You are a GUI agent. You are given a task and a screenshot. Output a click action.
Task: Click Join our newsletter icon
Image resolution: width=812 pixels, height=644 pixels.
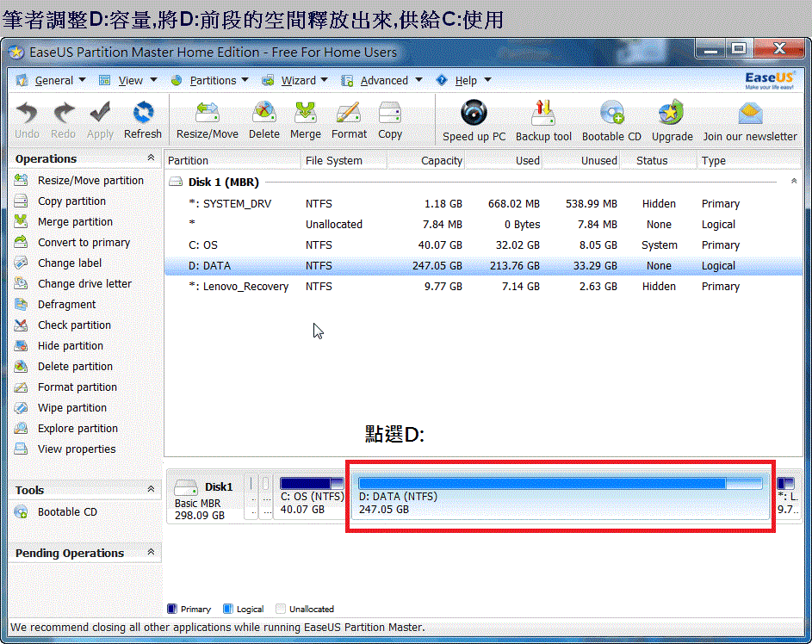coord(750,121)
